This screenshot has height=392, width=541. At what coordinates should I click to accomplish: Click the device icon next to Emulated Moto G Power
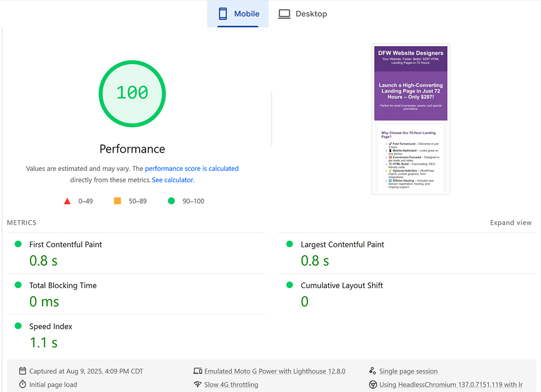point(198,371)
